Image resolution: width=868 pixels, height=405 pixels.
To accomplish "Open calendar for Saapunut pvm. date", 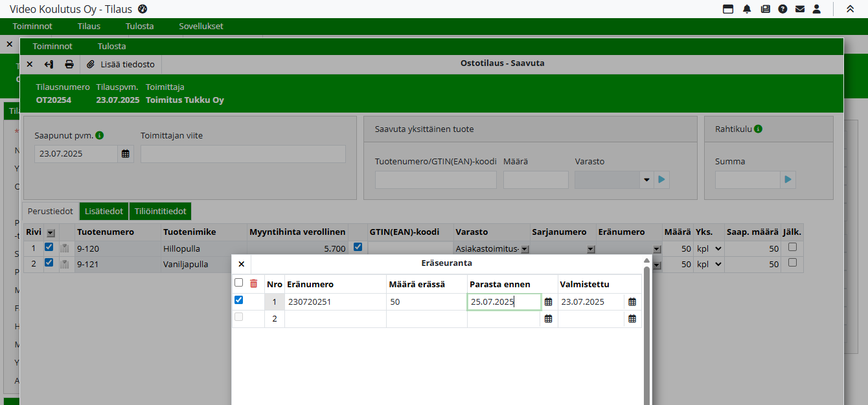I will pos(126,154).
